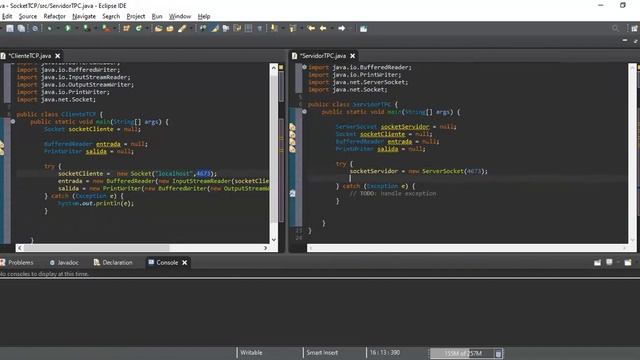640x360 pixels.
Task: Collapse imports fold in ServidorTPC editor
Action: tap(304, 67)
